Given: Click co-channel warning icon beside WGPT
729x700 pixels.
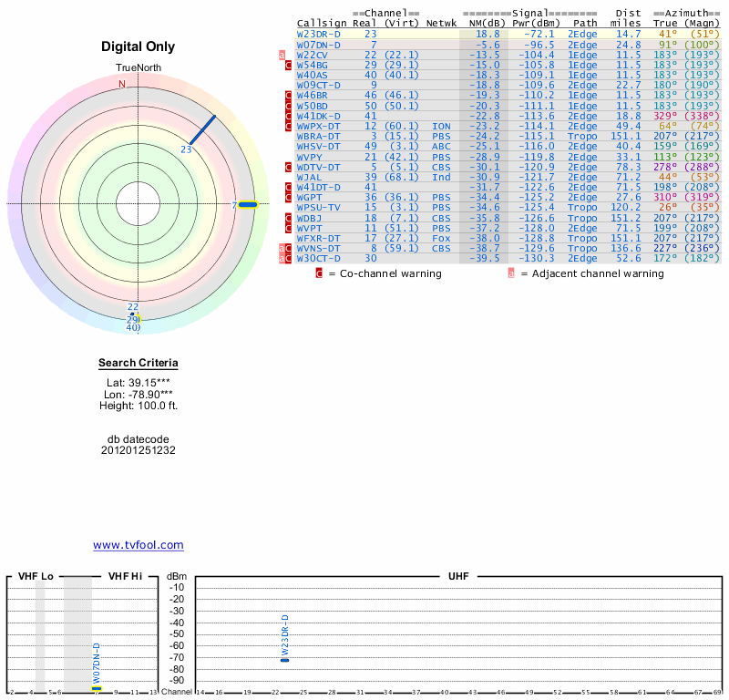Looking at the screenshot, I should point(289,198).
